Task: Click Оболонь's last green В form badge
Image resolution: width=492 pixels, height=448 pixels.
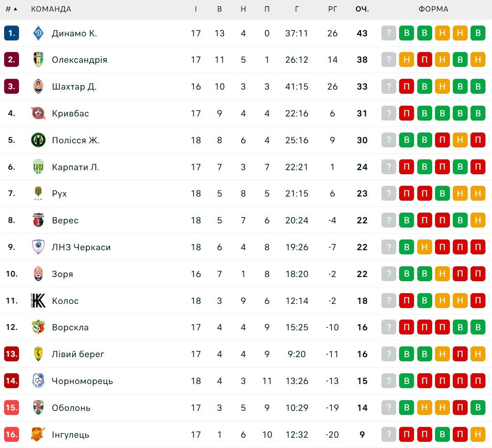Action: pos(478,408)
